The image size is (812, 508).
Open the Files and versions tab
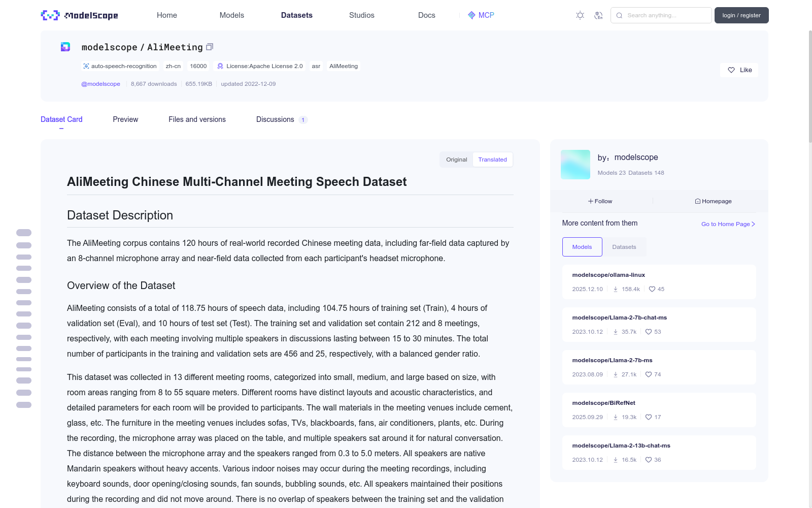point(197,119)
